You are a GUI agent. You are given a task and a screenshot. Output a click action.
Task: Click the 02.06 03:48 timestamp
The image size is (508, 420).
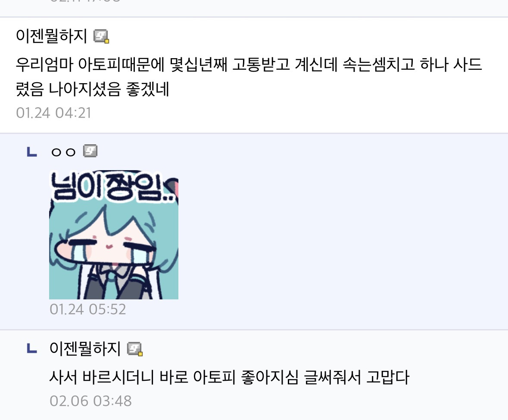tap(91, 401)
